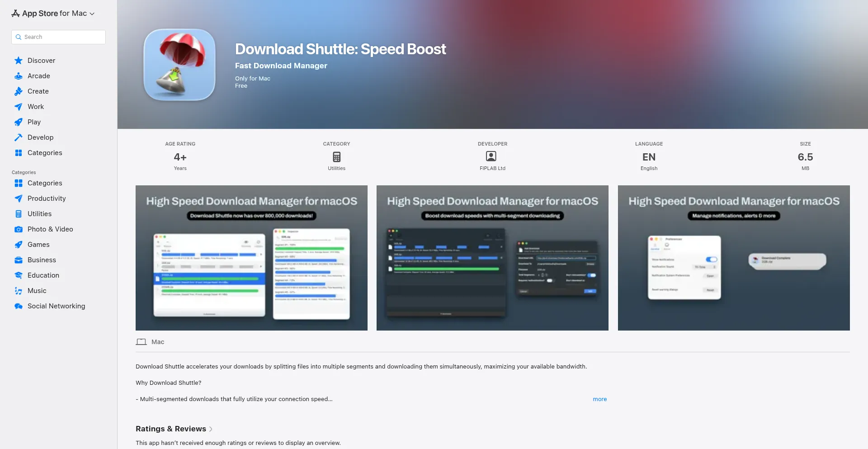Screen dimensions: 868x449
Task: Open the Discover section star icon
Action: point(19,61)
